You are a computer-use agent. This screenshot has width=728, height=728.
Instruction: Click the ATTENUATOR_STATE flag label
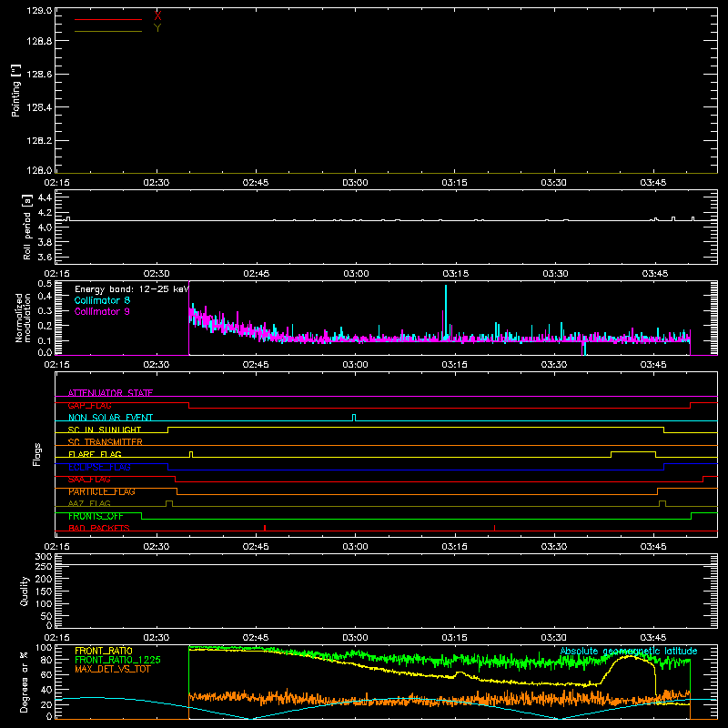(110, 393)
